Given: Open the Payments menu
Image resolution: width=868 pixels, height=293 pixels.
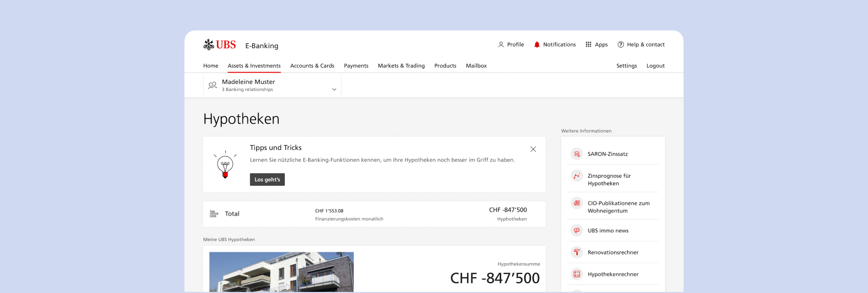Looking at the screenshot, I should click(356, 66).
